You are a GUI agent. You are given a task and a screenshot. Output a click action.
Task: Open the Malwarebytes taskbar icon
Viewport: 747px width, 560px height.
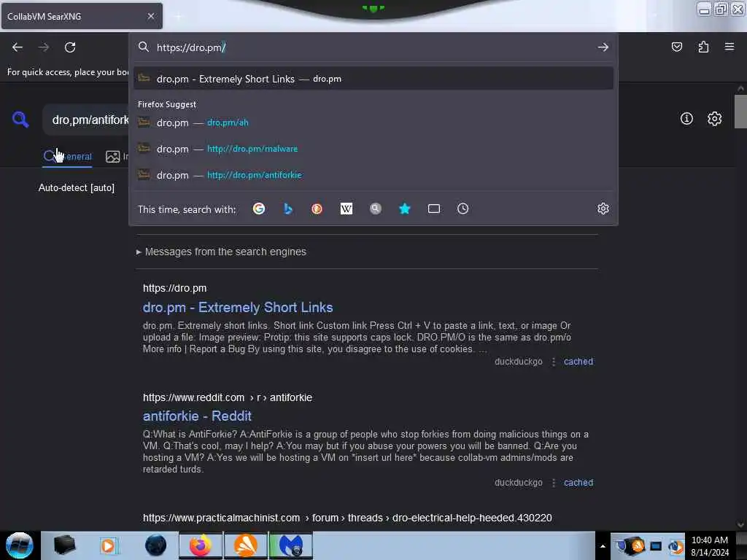pos(290,545)
